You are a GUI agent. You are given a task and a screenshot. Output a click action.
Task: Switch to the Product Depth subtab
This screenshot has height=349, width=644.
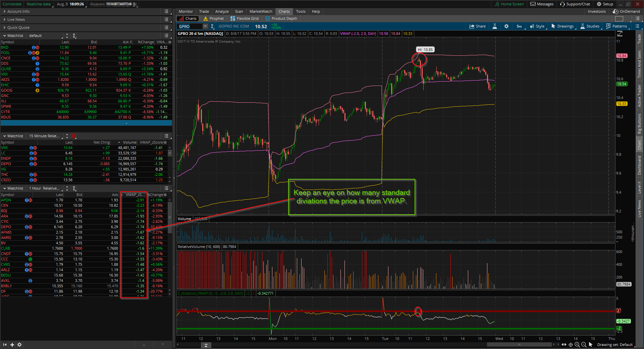[281, 18]
